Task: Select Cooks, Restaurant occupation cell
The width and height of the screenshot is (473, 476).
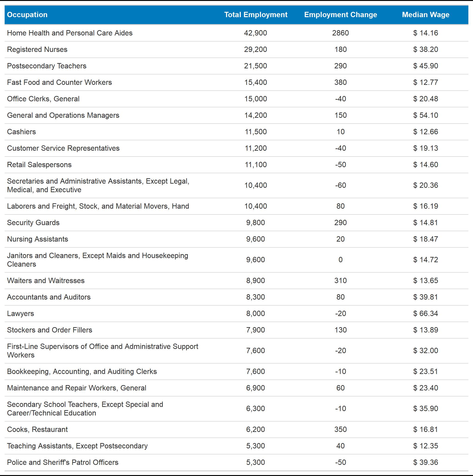Action: click(x=38, y=429)
